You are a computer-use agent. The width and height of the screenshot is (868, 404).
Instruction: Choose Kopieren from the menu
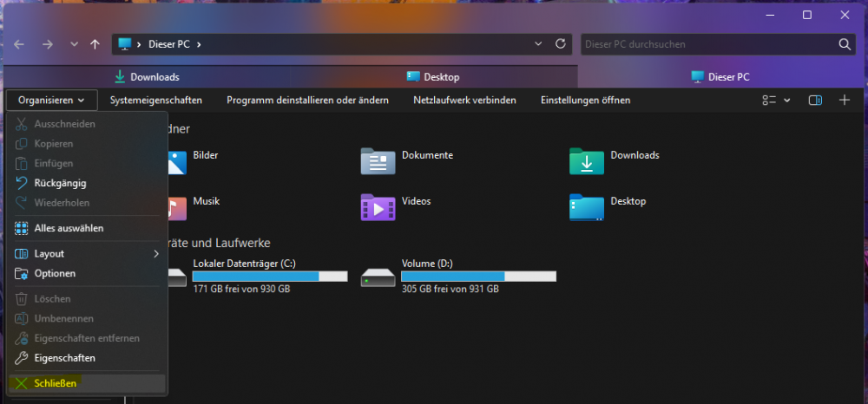tap(88, 144)
